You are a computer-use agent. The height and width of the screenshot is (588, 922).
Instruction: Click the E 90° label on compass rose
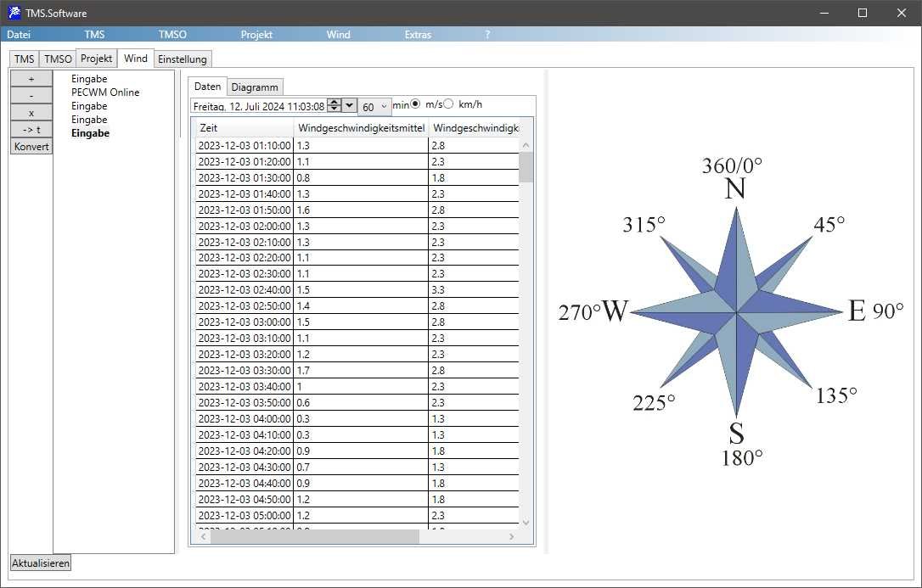(x=875, y=311)
